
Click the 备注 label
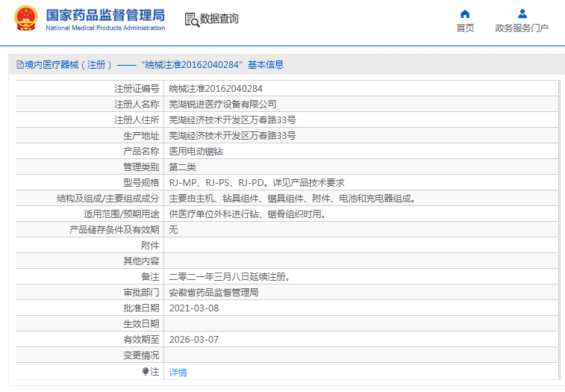click(150, 277)
